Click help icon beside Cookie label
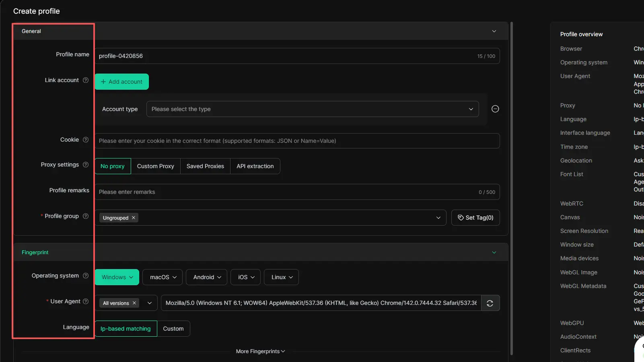The height and width of the screenshot is (362, 644). point(86,140)
